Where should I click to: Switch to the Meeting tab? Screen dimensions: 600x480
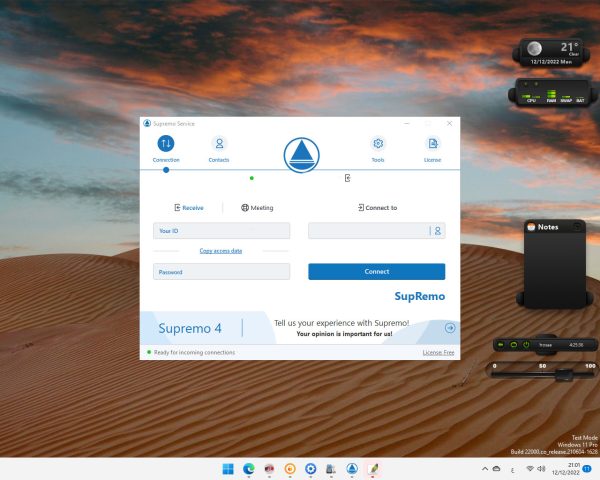click(x=257, y=208)
